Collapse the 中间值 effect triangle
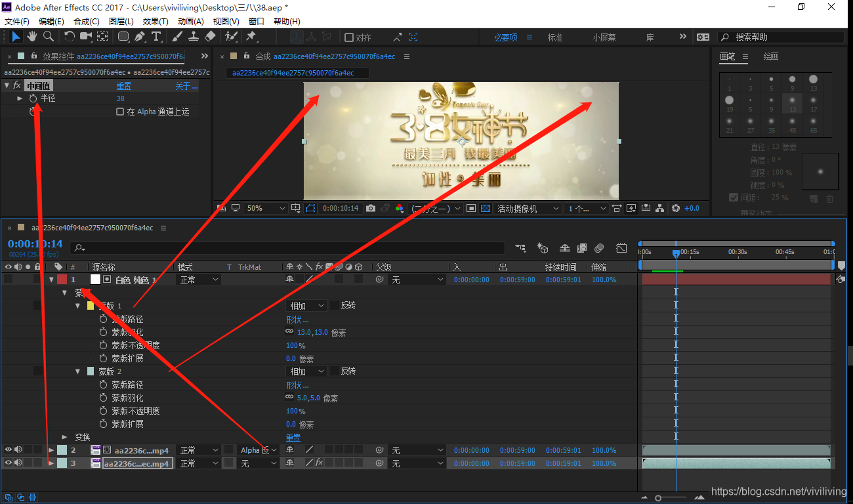Viewport: 853px width, 504px height. click(7, 85)
